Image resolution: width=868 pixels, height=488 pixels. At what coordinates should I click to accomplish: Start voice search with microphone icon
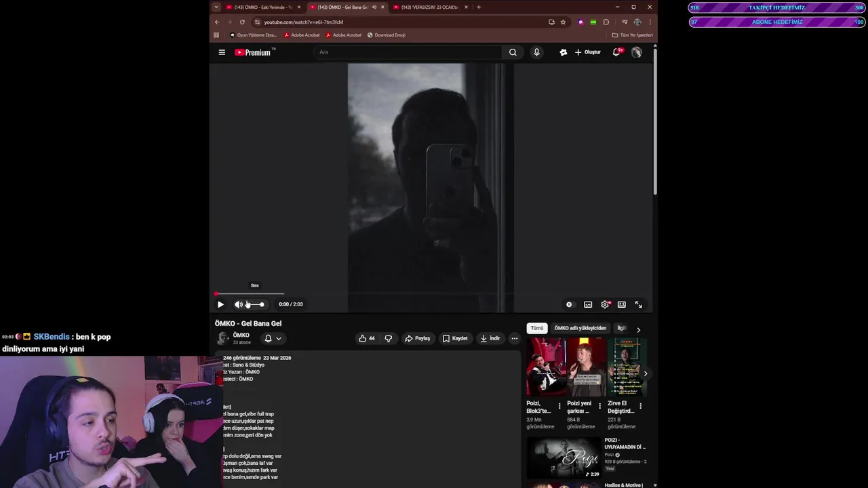pyautogui.click(x=536, y=52)
